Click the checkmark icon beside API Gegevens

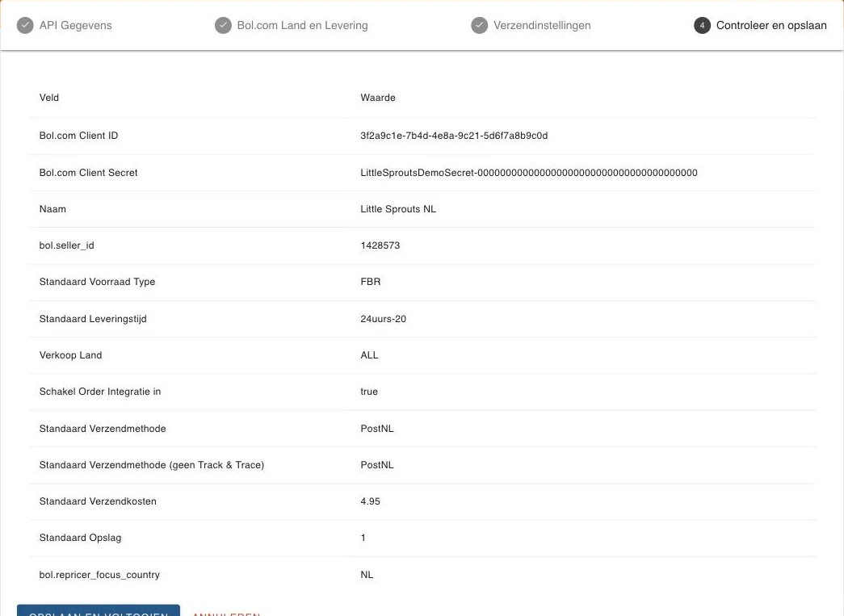(25, 25)
